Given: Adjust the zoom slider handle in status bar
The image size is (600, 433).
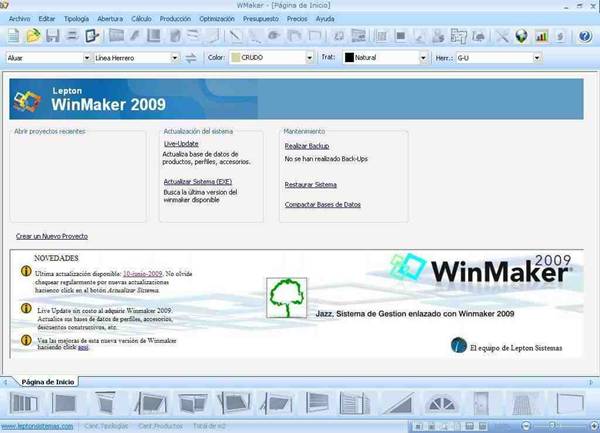Looking at the screenshot, I should point(553,426).
